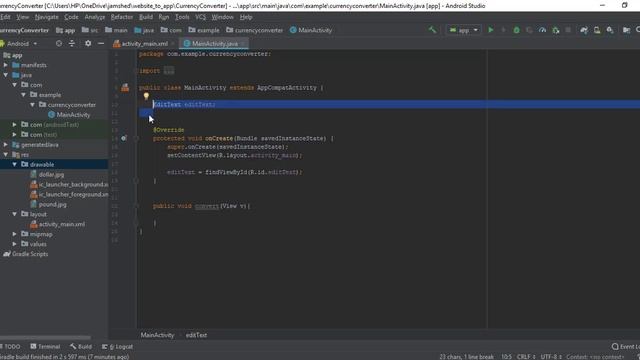Expand the collapsed import statements
Screen dimensions: 640x360
click(169, 71)
